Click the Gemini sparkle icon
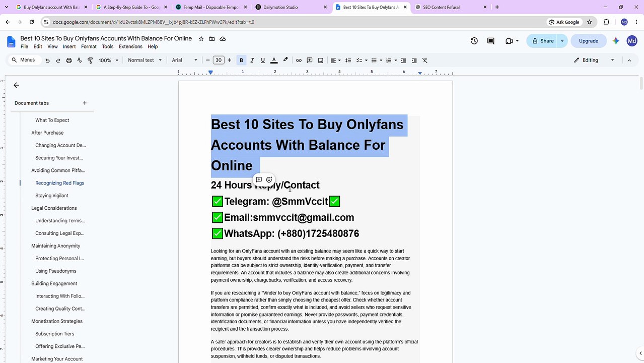Viewport: 644px width, 363px height. click(615, 41)
